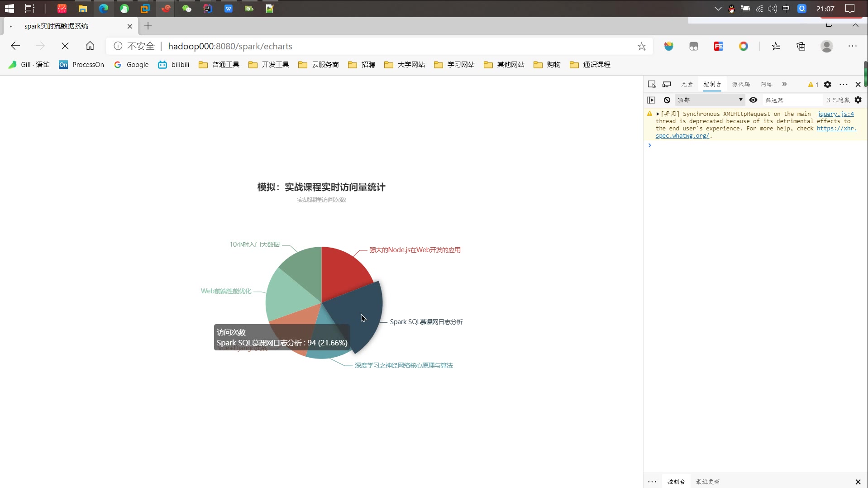This screenshot has height=488, width=868.
Task: Follow the xhr.spec.whatwg.org link
Action: click(837, 129)
